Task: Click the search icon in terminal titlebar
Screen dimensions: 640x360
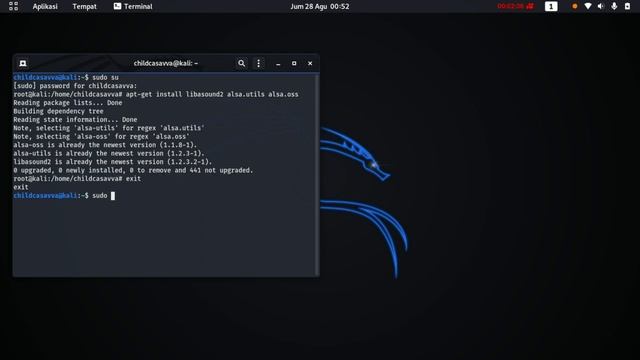Action: click(x=242, y=63)
